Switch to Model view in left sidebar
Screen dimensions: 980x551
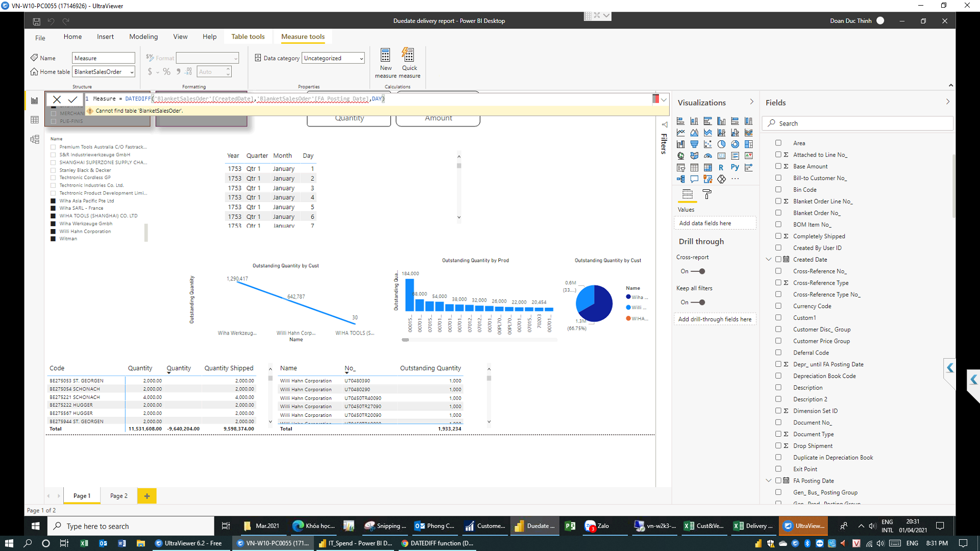click(x=35, y=139)
